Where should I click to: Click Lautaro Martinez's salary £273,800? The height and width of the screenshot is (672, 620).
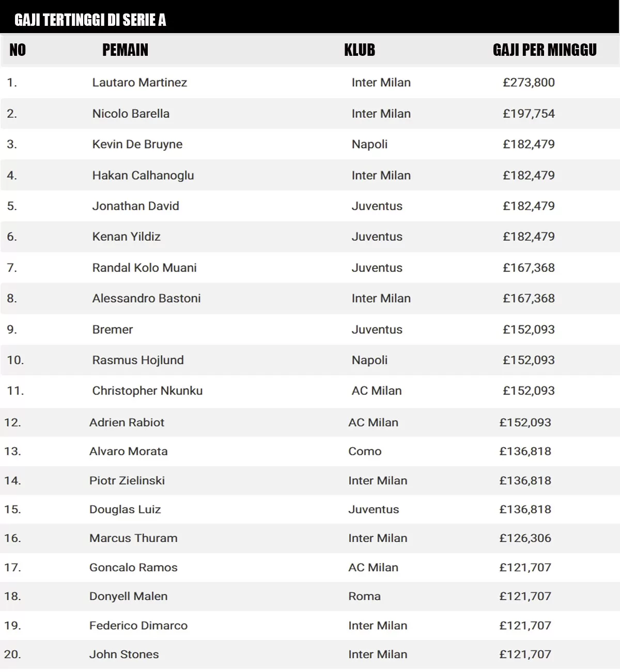pos(529,83)
